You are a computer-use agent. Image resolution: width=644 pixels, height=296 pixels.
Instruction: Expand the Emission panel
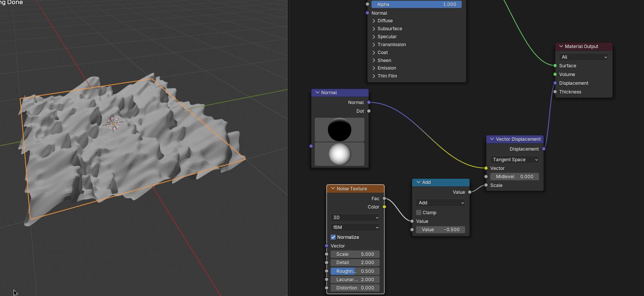373,68
